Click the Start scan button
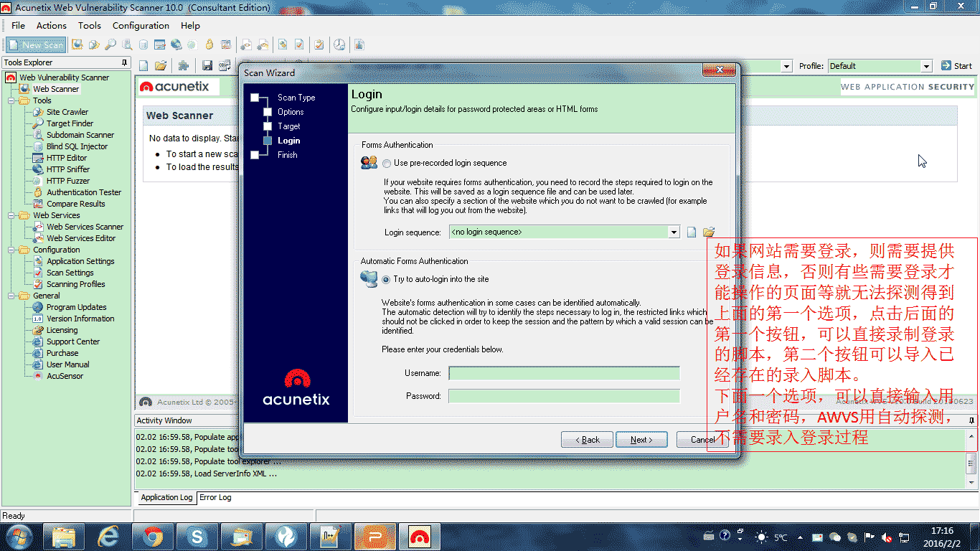Viewport: 980px width, 551px height. pos(956,66)
